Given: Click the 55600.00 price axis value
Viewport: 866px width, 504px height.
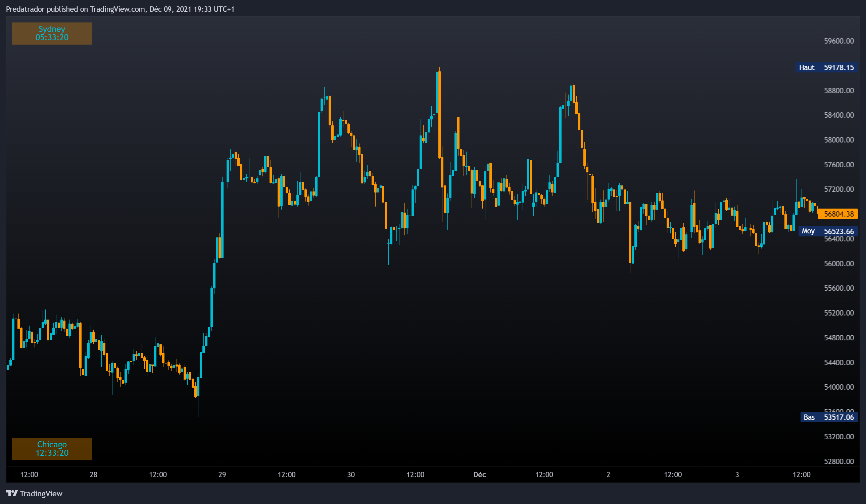Looking at the screenshot, I should (x=839, y=288).
